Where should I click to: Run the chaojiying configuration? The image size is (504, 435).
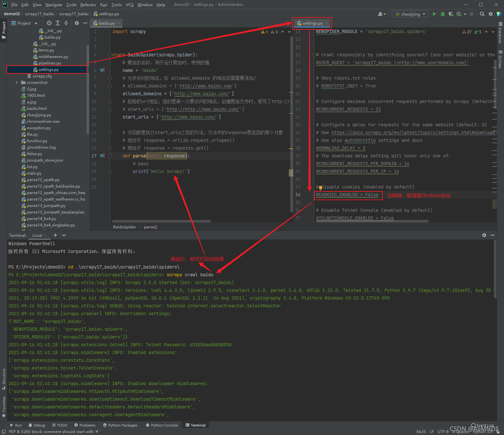[x=434, y=14]
